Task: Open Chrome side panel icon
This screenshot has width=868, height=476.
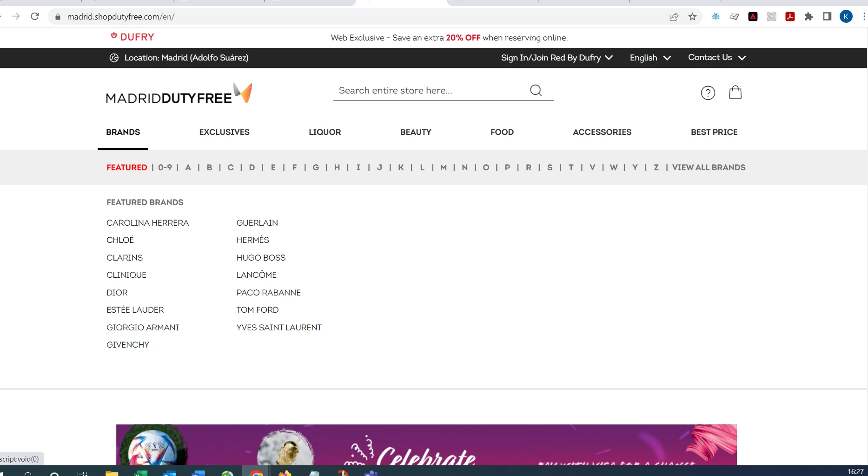Action: [x=827, y=17]
